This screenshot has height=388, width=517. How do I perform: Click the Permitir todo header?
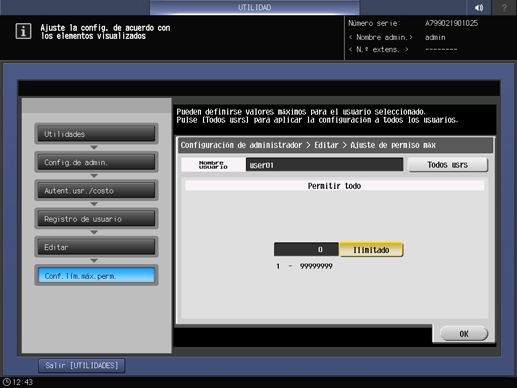334,186
